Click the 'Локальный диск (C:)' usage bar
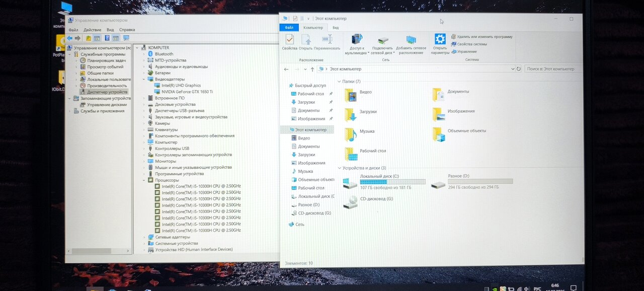 click(392, 182)
